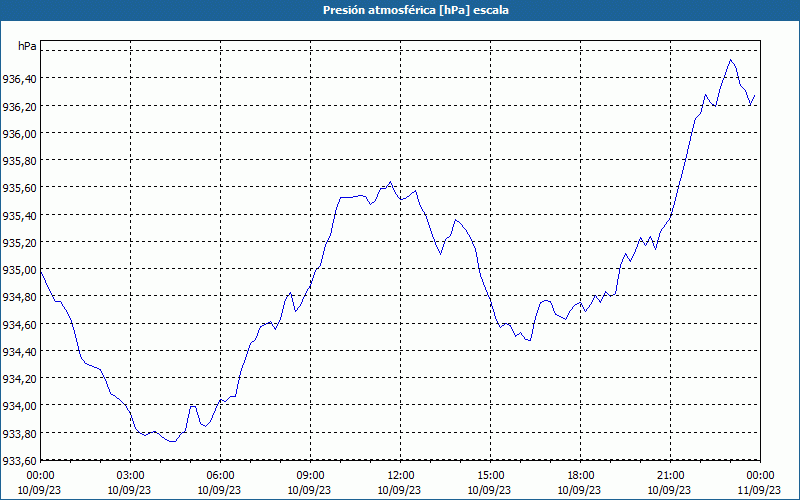Click the 18:00 time label on x-axis

coord(581,476)
